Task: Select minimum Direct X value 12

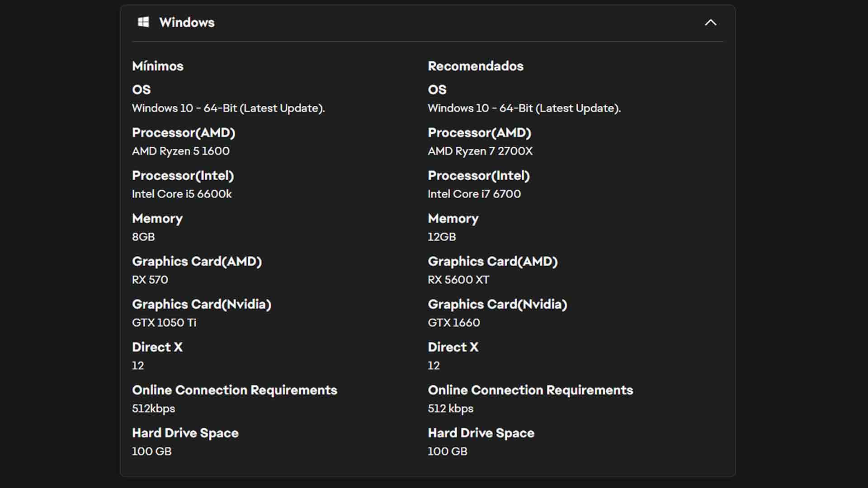Action: (138, 366)
